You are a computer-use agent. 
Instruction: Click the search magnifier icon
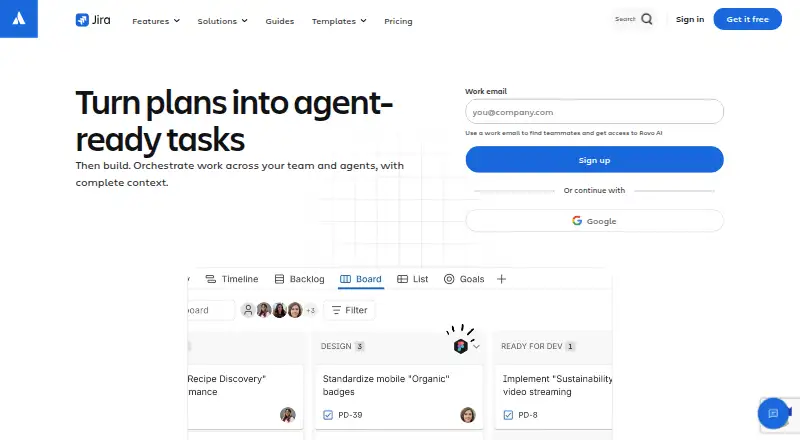[x=647, y=19]
